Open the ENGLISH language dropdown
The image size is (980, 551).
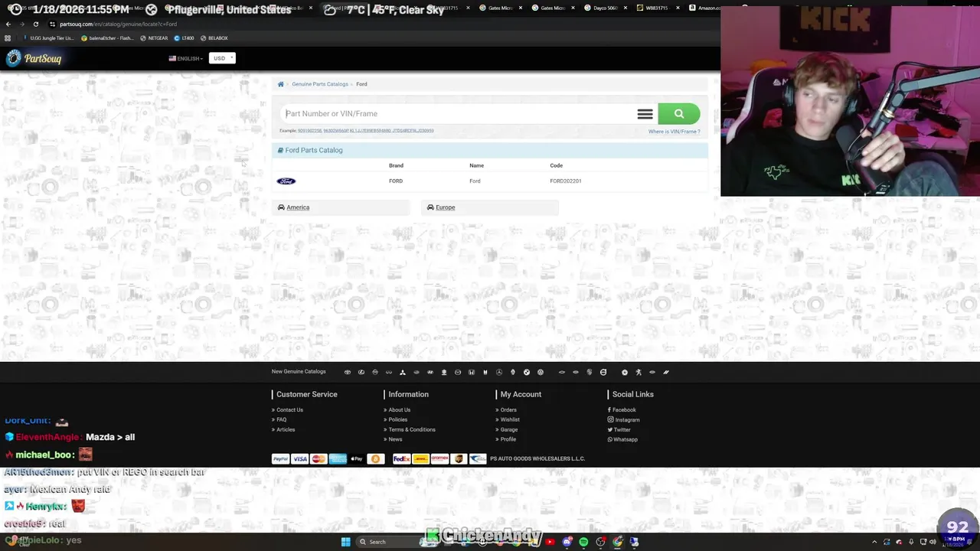point(186,58)
